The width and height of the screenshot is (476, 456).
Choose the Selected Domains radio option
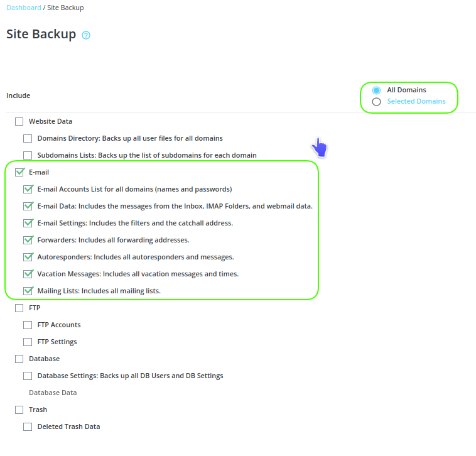(x=376, y=102)
